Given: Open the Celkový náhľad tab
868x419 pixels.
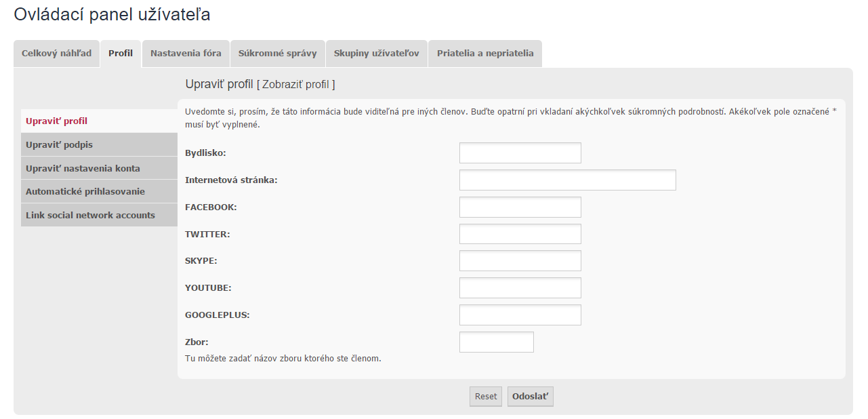Looking at the screenshot, I should [56, 54].
